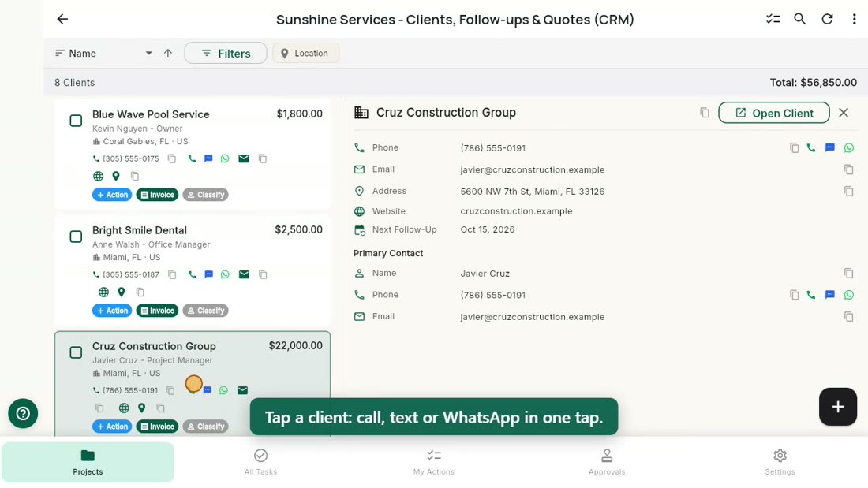
Task: Call Bright Smile Dental phone icon
Action: pos(192,274)
